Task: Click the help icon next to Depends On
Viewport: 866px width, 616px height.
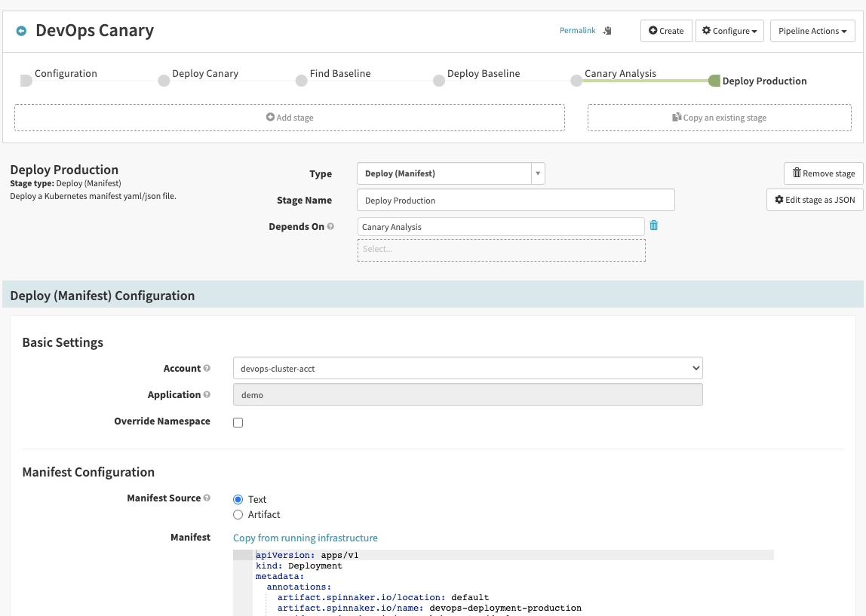Action: tap(330, 227)
